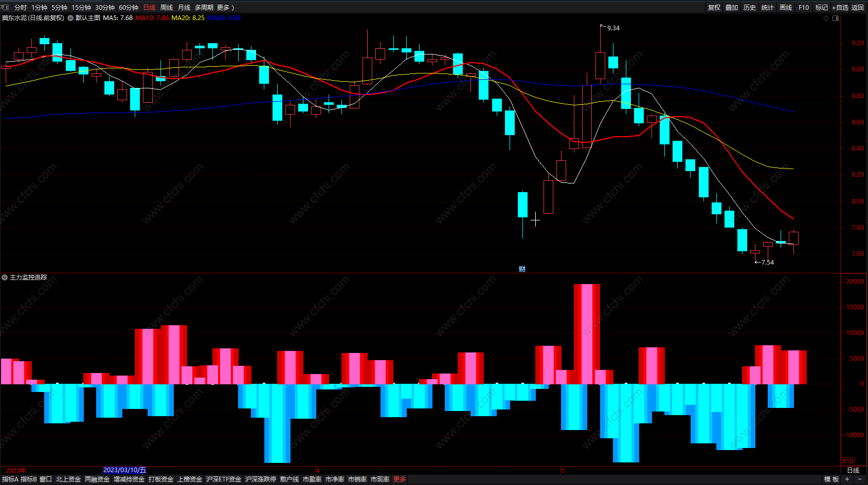Screen dimensions: 868x485
Task: Select the 15分钟 period
Action: [x=81, y=8]
